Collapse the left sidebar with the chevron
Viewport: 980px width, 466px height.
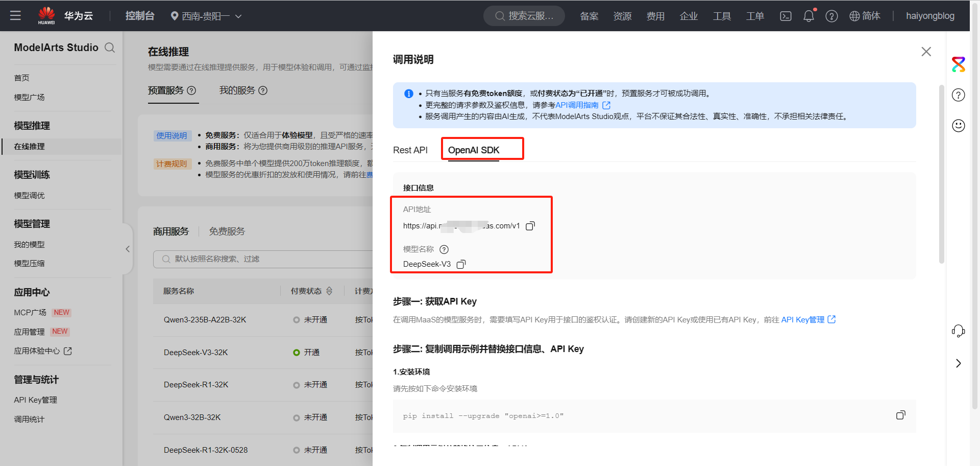[128, 249]
